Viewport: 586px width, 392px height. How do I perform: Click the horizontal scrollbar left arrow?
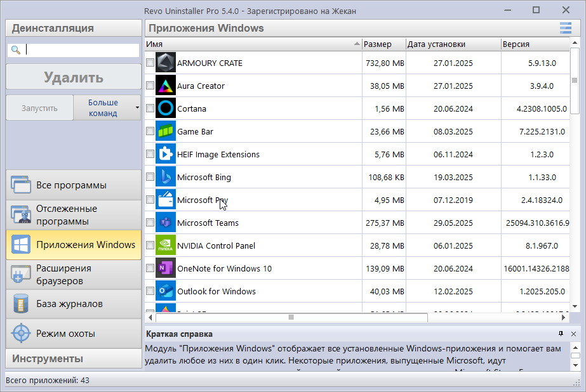[x=150, y=317]
